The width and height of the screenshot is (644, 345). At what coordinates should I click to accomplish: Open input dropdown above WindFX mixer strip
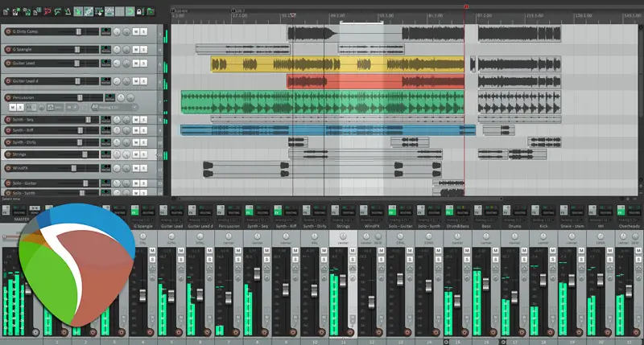pos(372,220)
